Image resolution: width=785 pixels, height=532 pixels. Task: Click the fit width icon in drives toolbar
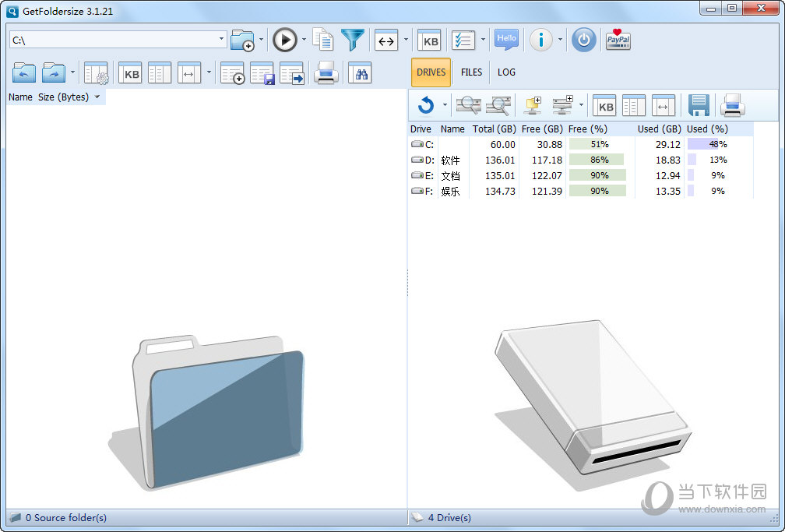[x=664, y=106]
